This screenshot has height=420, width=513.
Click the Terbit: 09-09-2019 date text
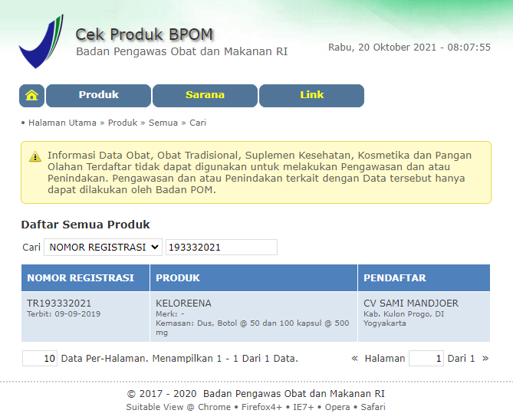[x=64, y=314]
